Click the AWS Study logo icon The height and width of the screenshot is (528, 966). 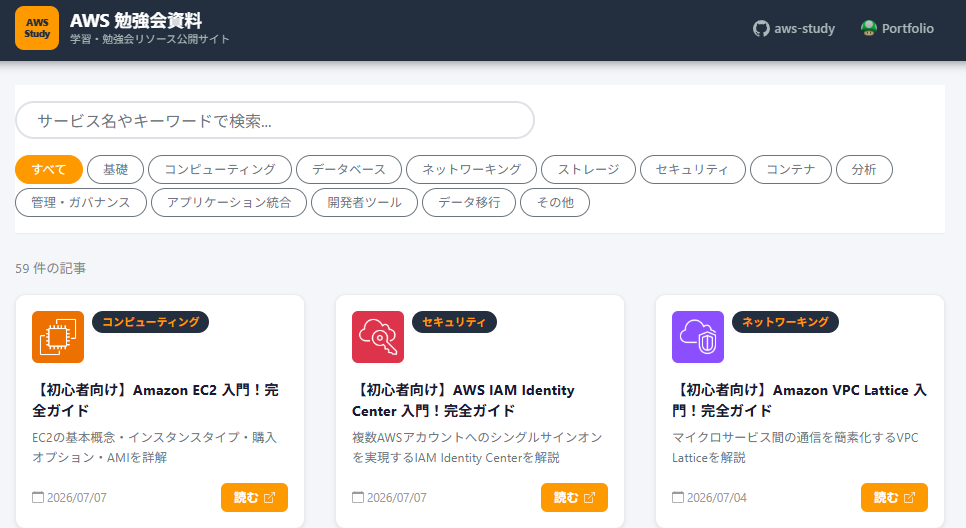[37, 28]
